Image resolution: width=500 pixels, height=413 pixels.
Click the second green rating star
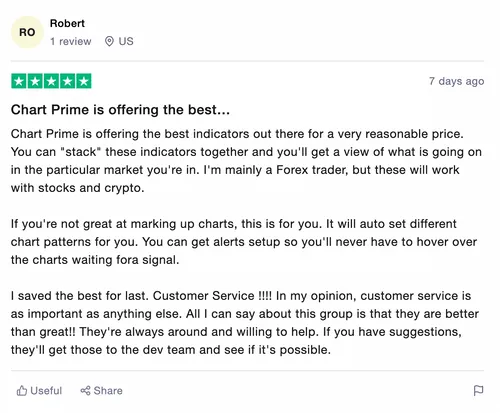(x=35, y=81)
